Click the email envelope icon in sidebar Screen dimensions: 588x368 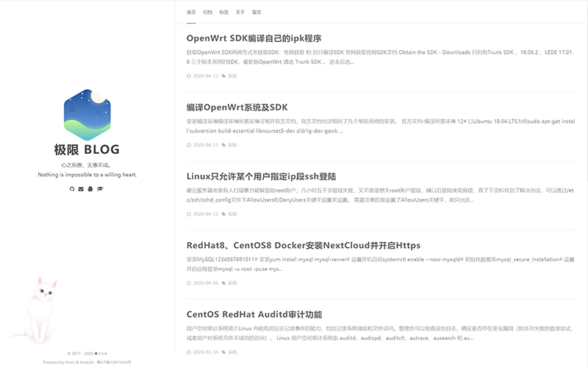81,189
